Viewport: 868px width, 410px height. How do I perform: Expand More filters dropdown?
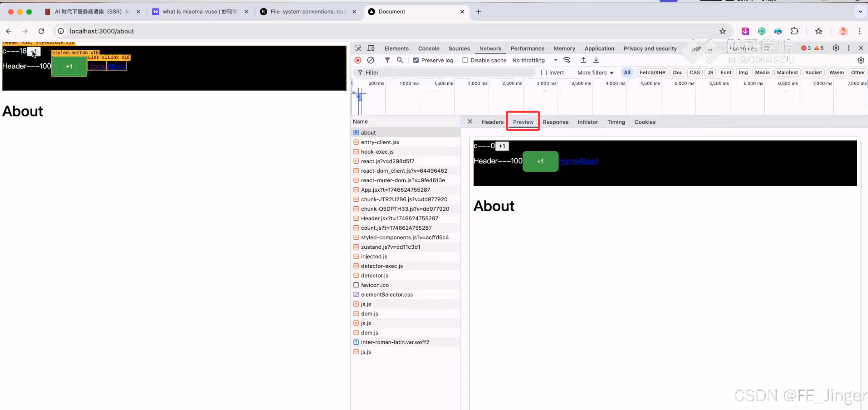[x=595, y=72]
